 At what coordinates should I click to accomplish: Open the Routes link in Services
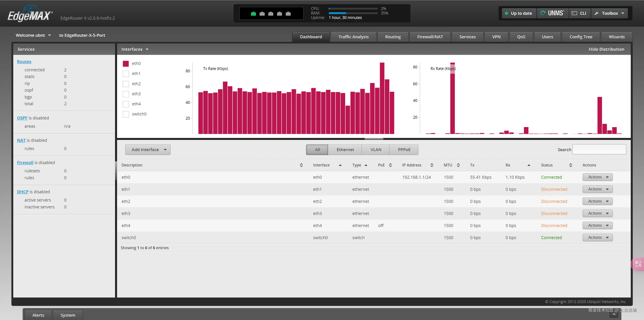24,62
